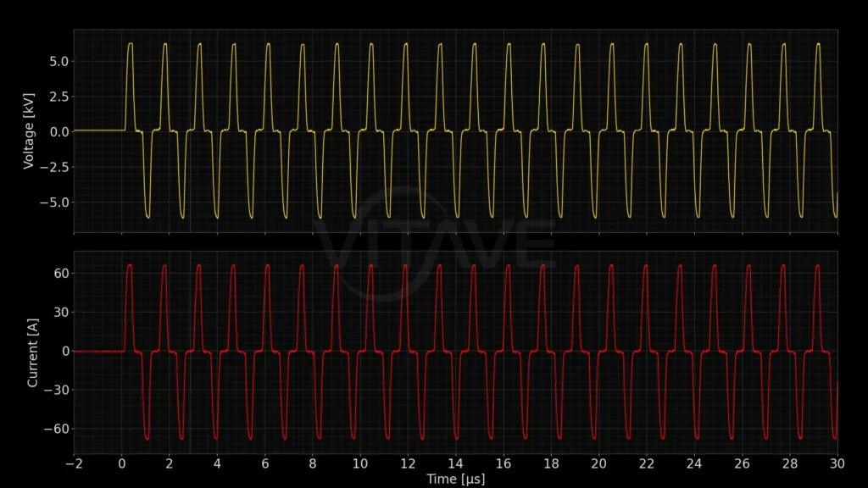Click the 18 tick on time axis
This screenshot has width=868, height=488.
click(551, 463)
